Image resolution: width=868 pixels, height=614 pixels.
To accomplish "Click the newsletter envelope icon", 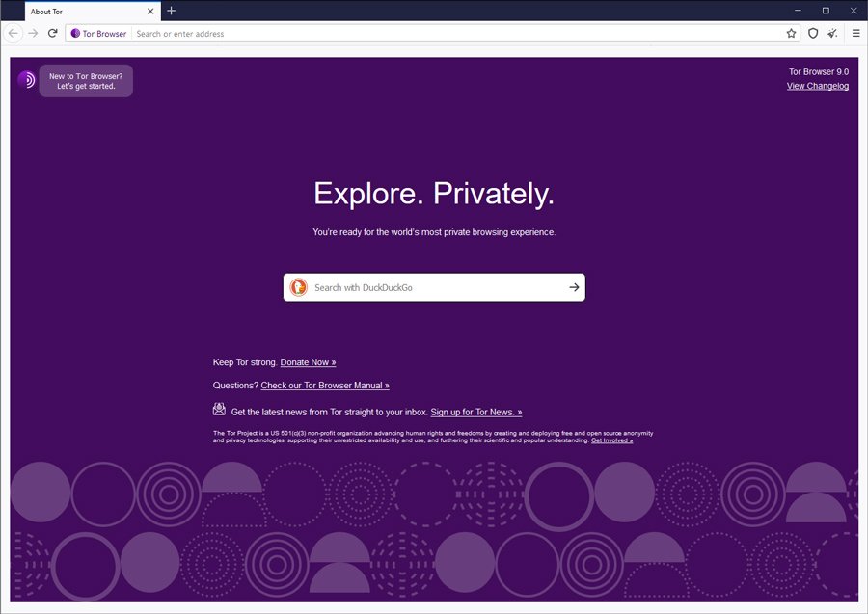I will (x=219, y=409).
